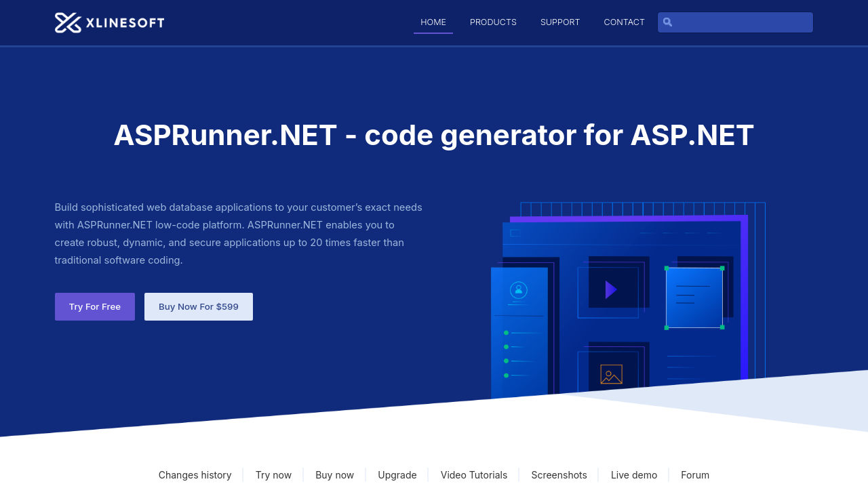Click the search magnifier icon

coord(667,22)
